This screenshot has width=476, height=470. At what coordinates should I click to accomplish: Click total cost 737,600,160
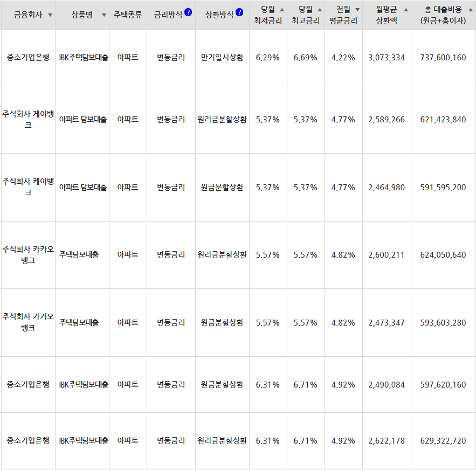click(x=443, y=57)
